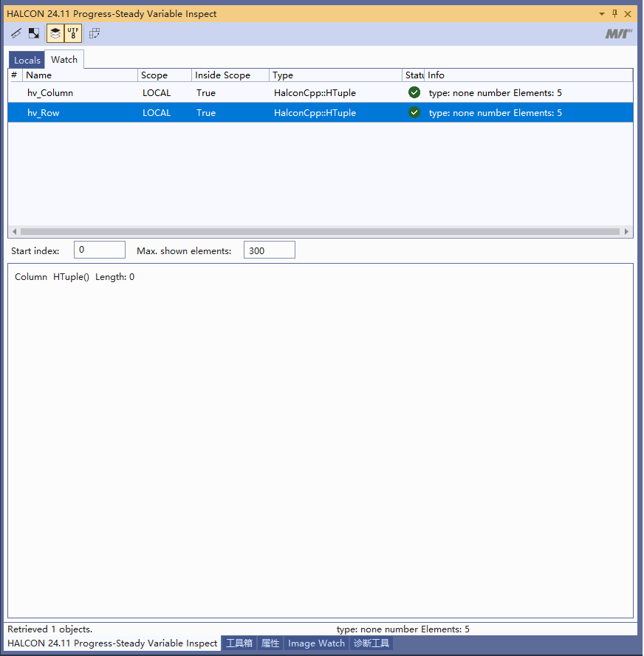This screenshot has height=656, width=644.
Task: Click the status bar 'type: none number Elements: 5' text
Action: point(403,629)
